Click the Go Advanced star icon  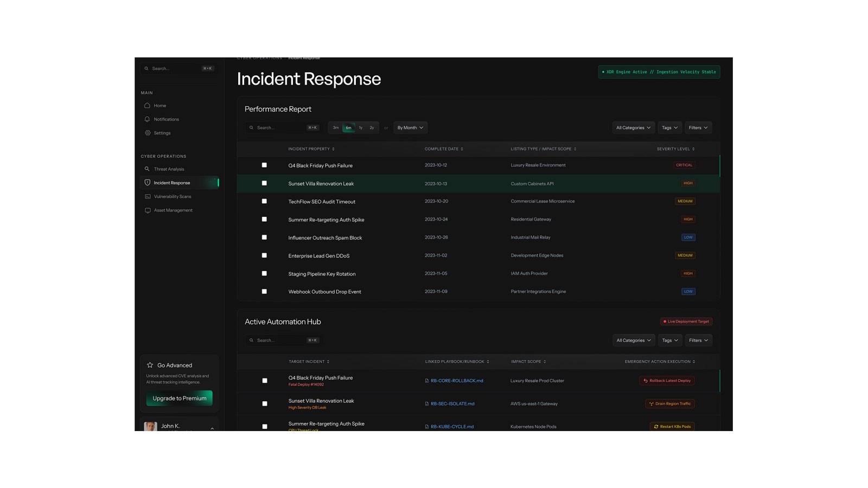(x=150, y=365)
